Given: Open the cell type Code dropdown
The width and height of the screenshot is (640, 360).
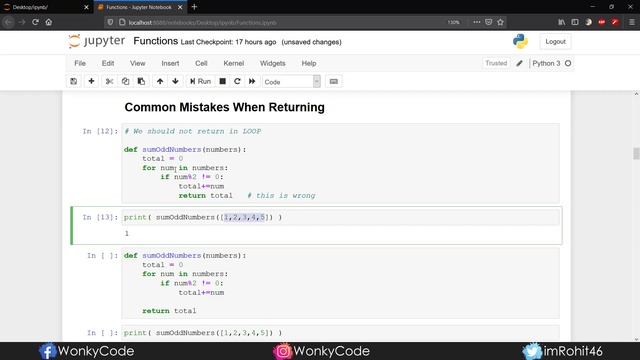Looking at the screenshot, I should tap(291, 82).
